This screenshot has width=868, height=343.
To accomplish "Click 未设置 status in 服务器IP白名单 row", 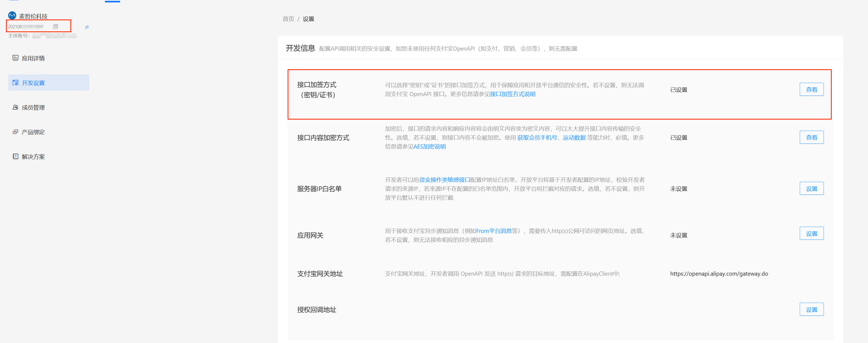I will click(x=679, y=189).
